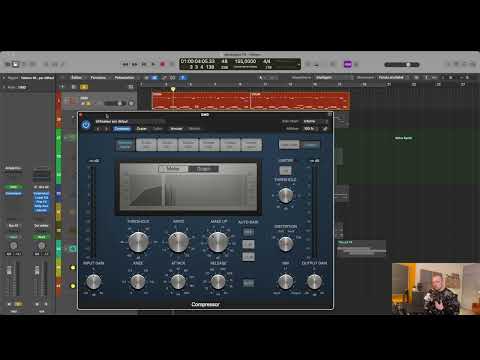Set Auto Gain to 0 dB

coord(248,244)
